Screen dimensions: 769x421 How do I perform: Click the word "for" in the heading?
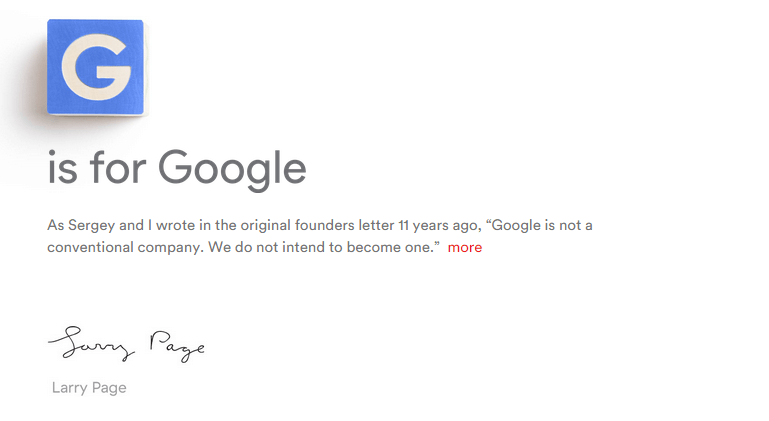118,168
